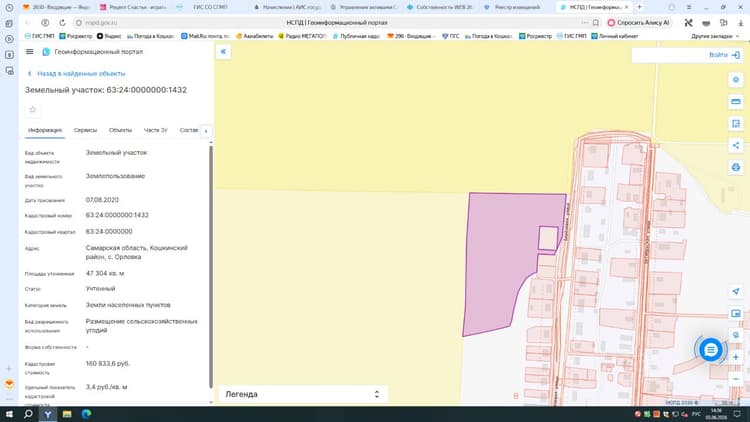Click the Войти login button

[724, 55]
